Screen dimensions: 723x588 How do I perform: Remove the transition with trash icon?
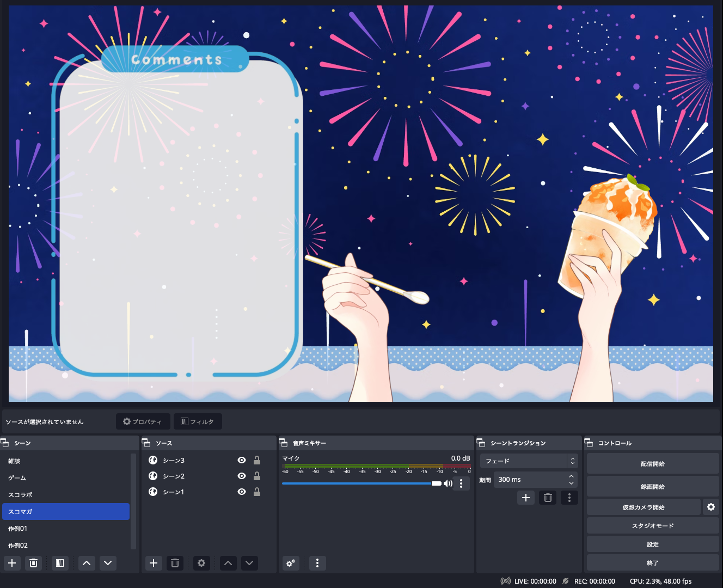(x=548, y=498)
